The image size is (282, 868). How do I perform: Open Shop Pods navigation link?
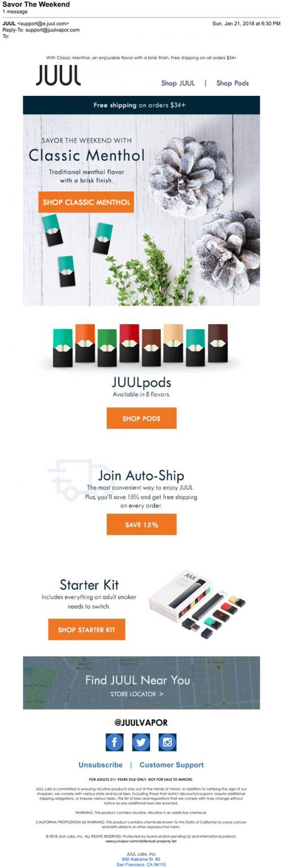232,83
